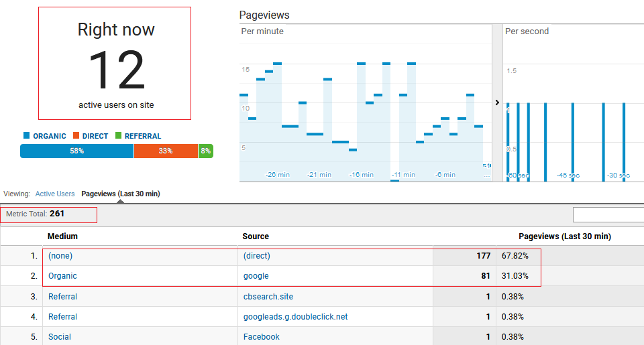Focus the table search input field
This screenshot has height=345, width=644.
tap(608, 214)
